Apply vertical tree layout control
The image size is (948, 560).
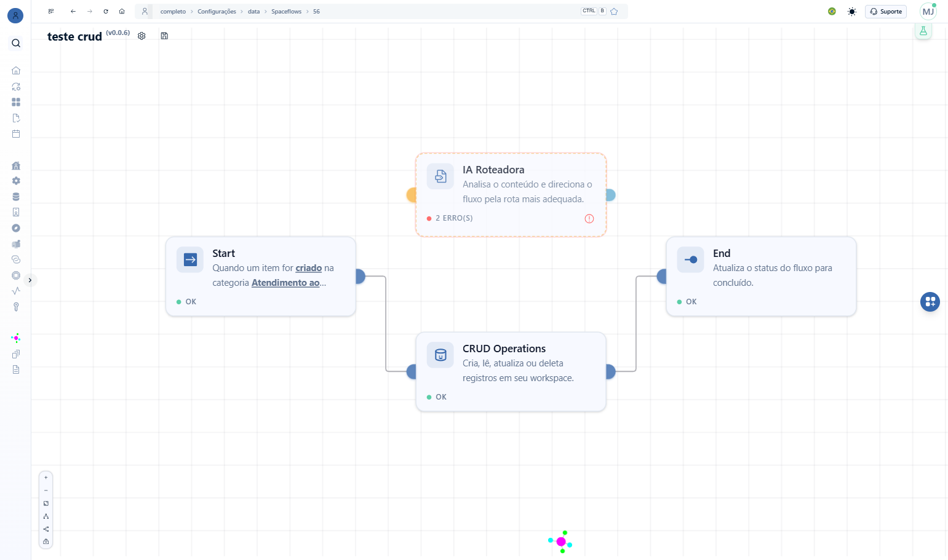click(x=46, y=516)
